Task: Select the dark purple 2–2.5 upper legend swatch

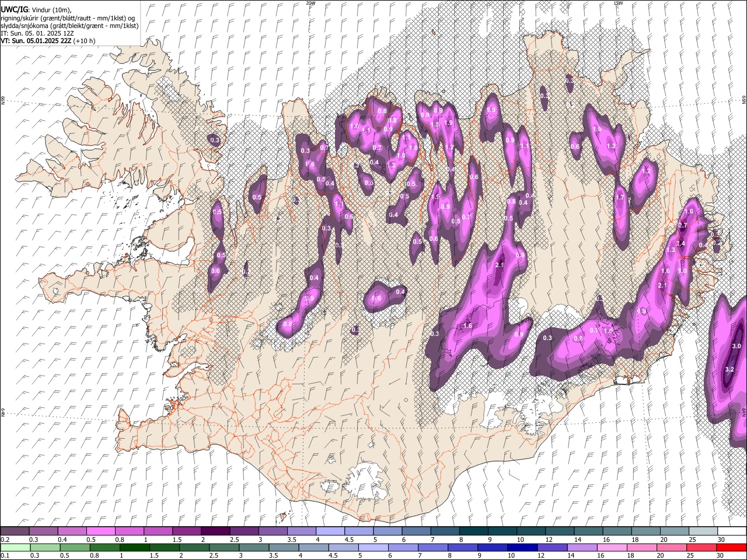Action: pyautogui.click(x=215, y=531)
